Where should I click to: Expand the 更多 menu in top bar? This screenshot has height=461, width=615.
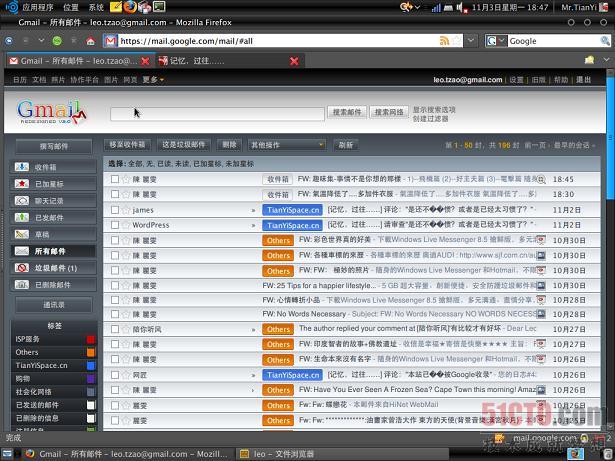pos(153,80)
